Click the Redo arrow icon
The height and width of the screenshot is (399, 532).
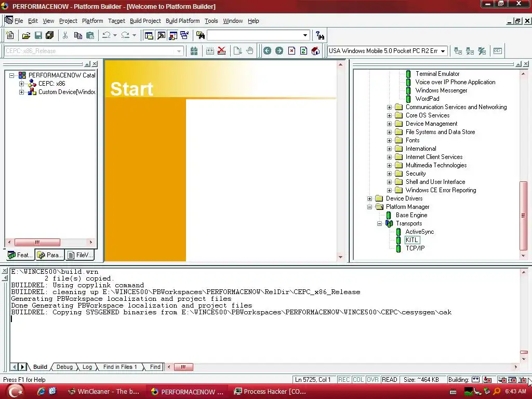click(x=125, y=35)
